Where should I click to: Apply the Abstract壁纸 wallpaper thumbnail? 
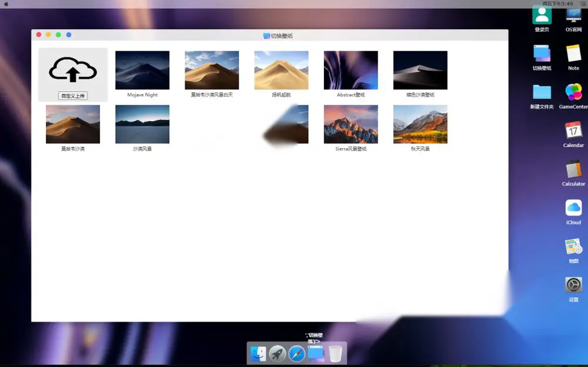coord(351,70)
